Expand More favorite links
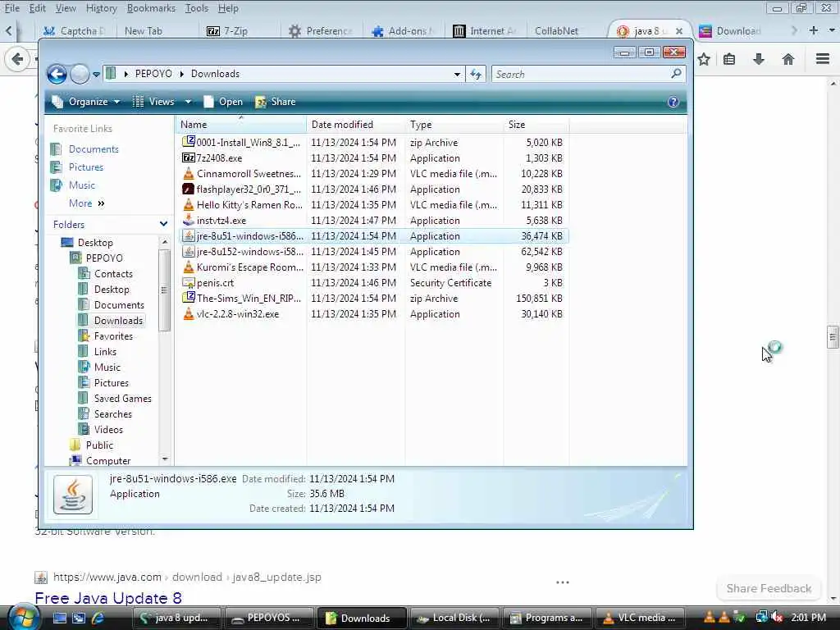 (x=87, y=203)
